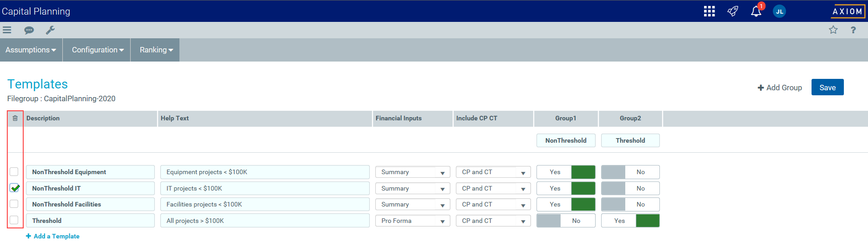868x248 pixels.
Task: Click the JL user avatar
Action: point(779,11)
